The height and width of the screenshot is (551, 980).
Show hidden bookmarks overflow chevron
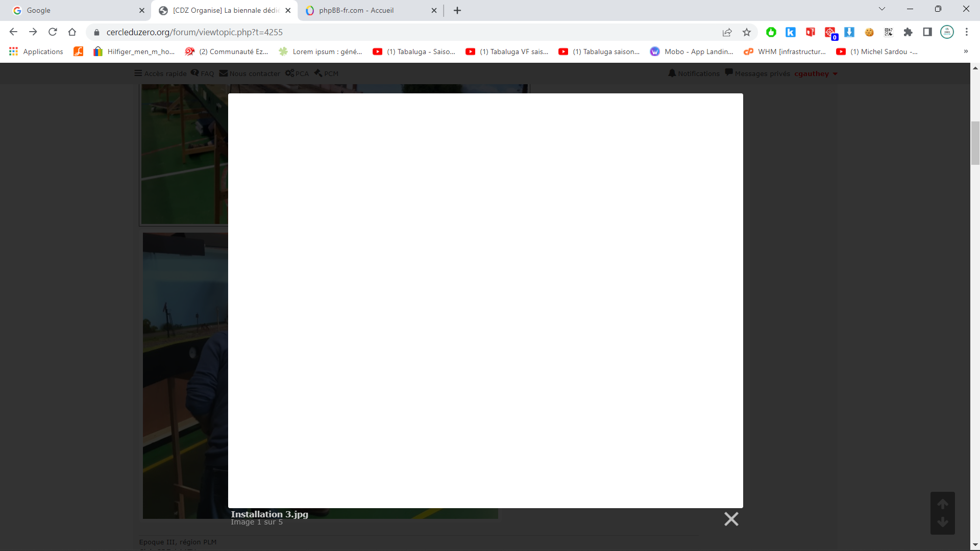(966, 52)
